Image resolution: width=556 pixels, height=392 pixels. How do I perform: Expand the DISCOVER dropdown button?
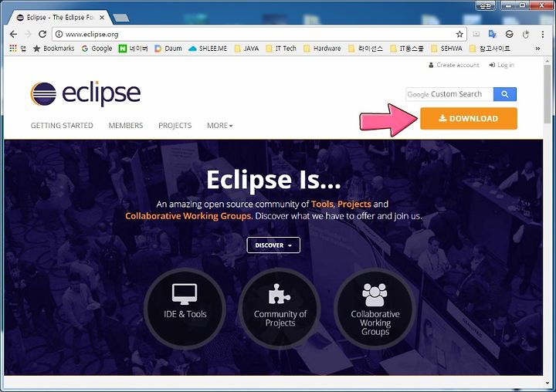273,245
